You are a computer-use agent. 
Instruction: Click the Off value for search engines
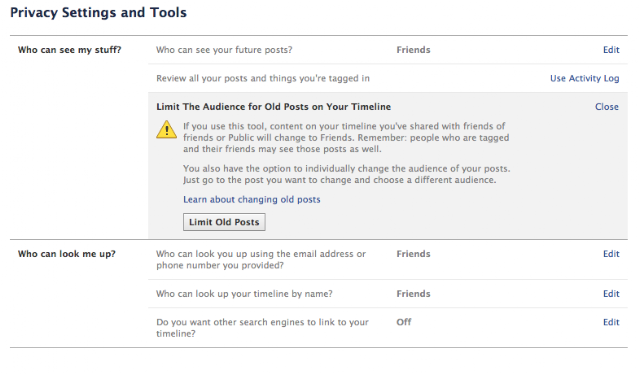pos(404,322)
